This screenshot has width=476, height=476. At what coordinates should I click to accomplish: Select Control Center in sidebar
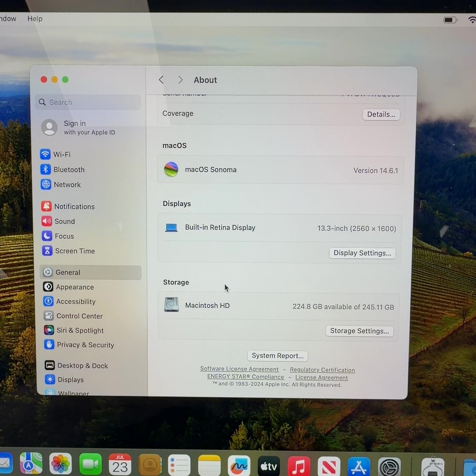coord(73,316)
